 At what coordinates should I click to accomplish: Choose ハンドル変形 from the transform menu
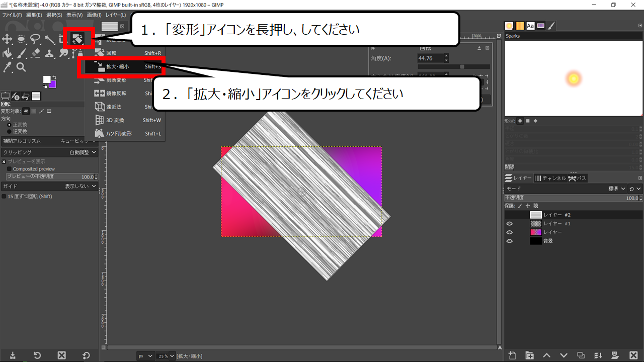point(124,134)
